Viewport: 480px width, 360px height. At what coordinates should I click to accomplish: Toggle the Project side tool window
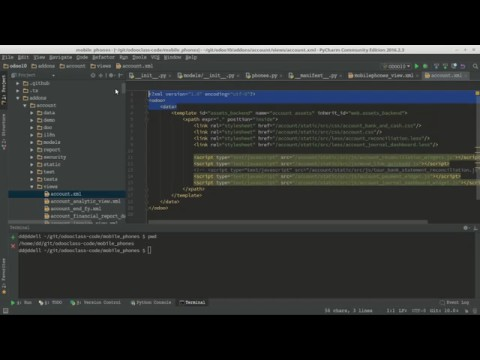(x=4, y=90)
